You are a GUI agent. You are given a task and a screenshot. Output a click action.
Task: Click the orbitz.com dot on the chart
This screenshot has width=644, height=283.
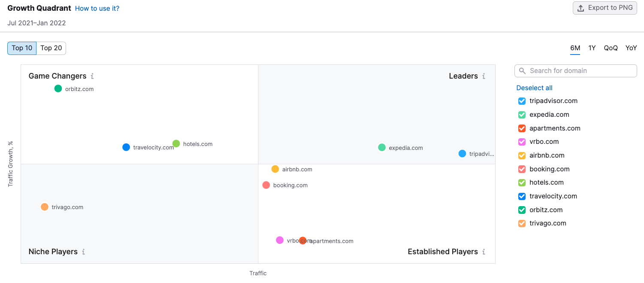[58, 89]
